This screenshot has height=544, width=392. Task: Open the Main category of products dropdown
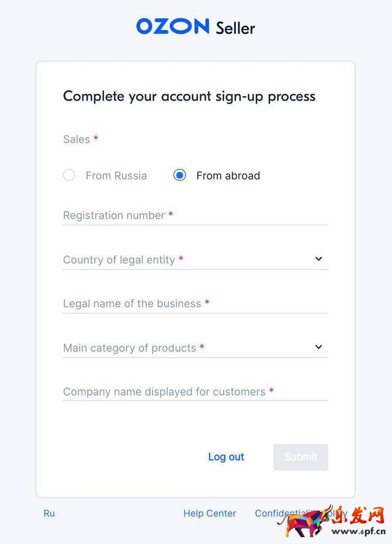click(x=184, y=348)
